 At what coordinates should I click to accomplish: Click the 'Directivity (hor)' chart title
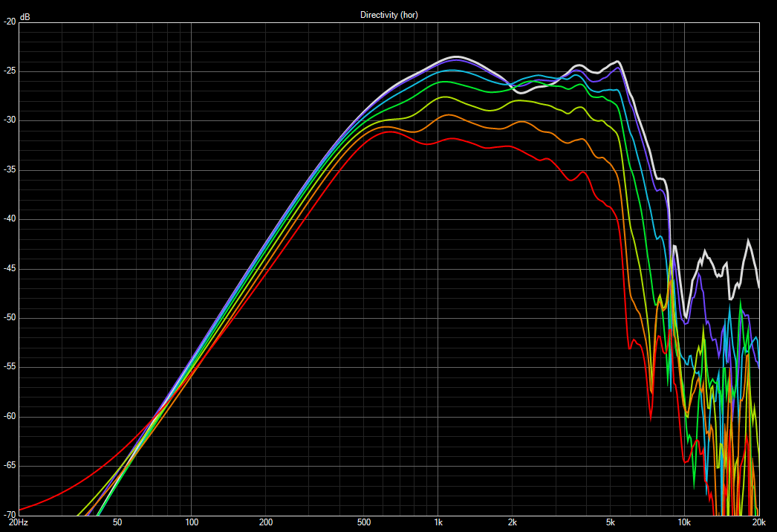coord(389,15)
